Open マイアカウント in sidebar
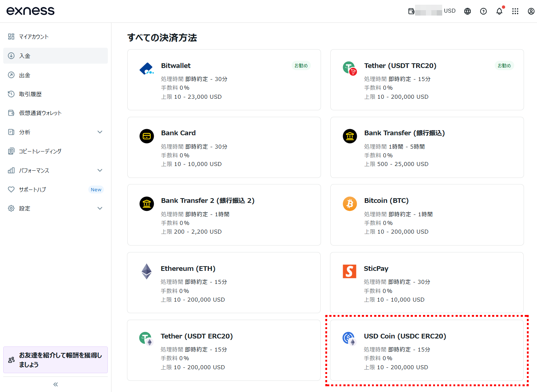The image size is (537, 392). [55, 37]
